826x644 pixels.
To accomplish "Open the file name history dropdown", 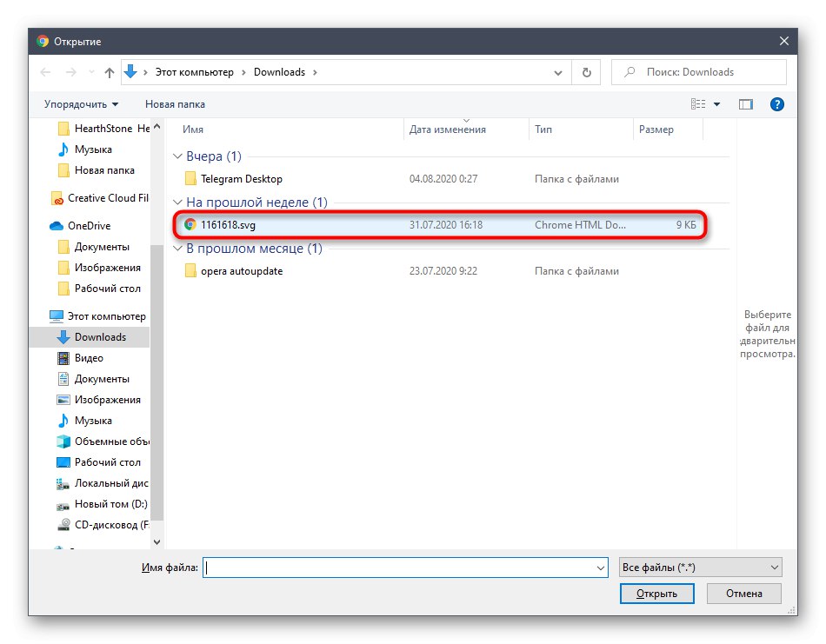I will (600, 568).
